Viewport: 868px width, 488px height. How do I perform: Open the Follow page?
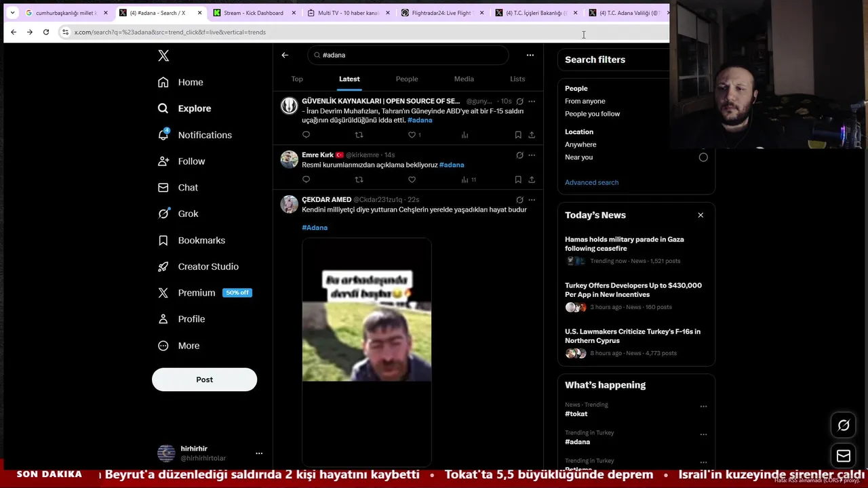tap(181, 161)
